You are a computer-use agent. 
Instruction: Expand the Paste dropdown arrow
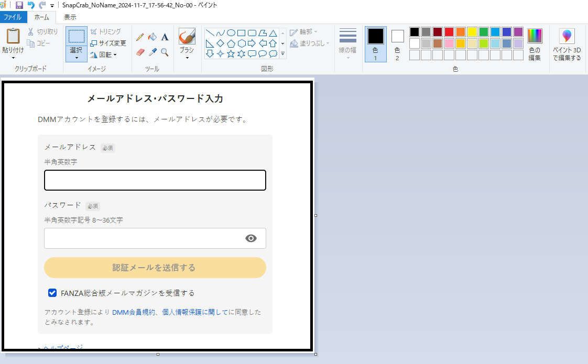click(x=13, y=58)
